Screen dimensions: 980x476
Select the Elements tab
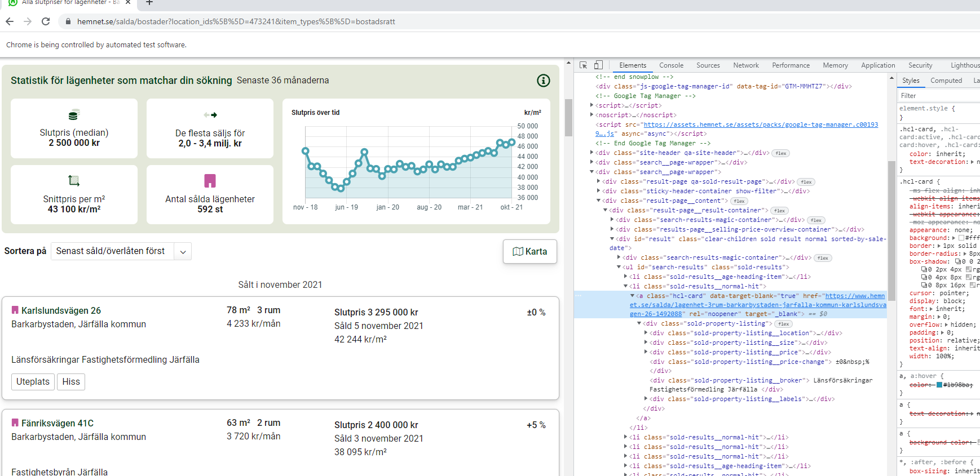coord(633,65)
